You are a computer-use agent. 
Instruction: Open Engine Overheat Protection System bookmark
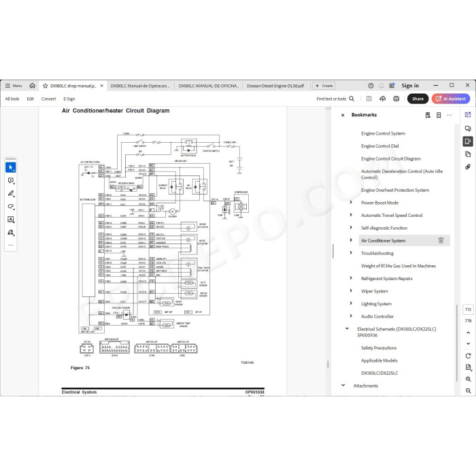395,190
